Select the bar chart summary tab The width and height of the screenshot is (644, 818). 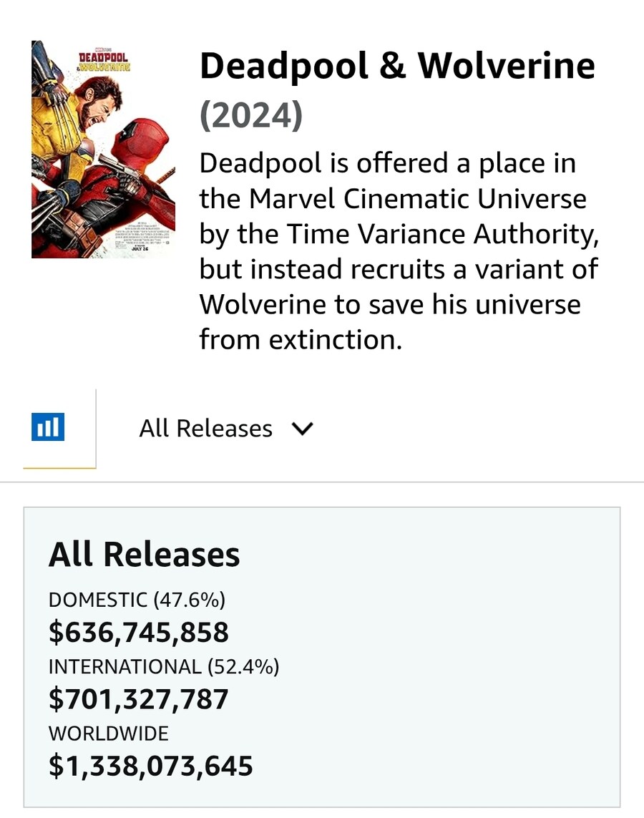59,428
